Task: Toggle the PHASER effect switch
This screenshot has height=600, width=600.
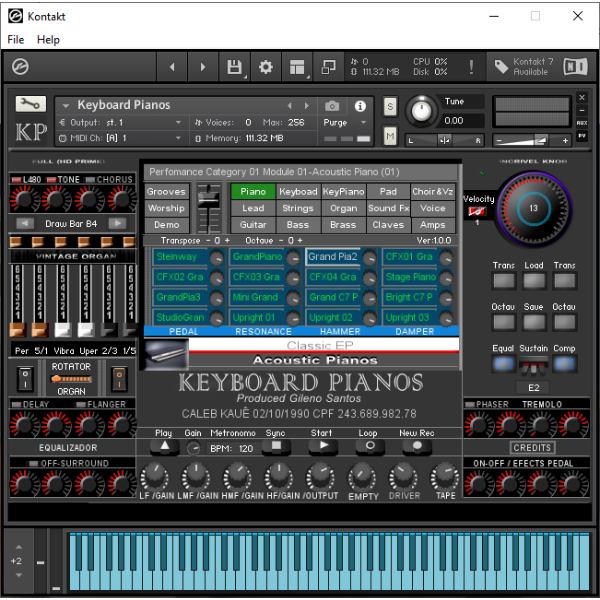Action: tap(469, 404)
